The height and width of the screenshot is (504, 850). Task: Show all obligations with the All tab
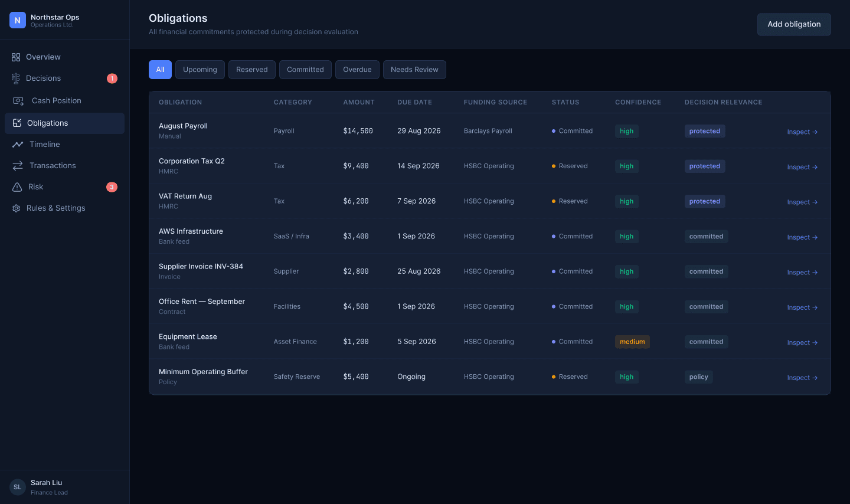[160, 70]
